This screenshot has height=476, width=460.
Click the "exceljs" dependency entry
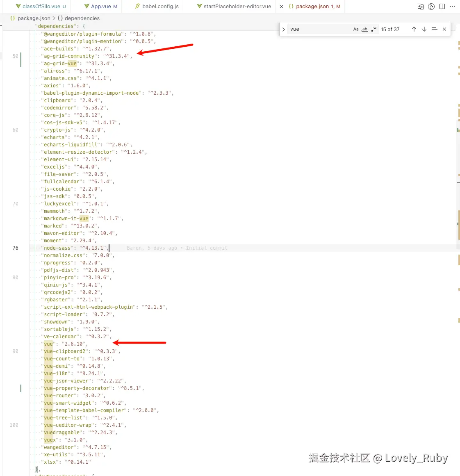(71, 166)
